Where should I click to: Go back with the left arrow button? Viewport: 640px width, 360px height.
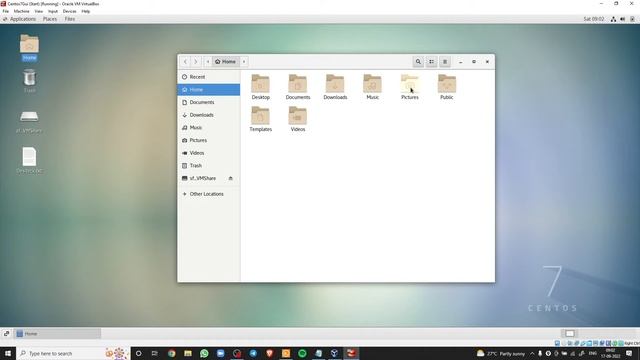pyautogui.click(x=185, y=62)
